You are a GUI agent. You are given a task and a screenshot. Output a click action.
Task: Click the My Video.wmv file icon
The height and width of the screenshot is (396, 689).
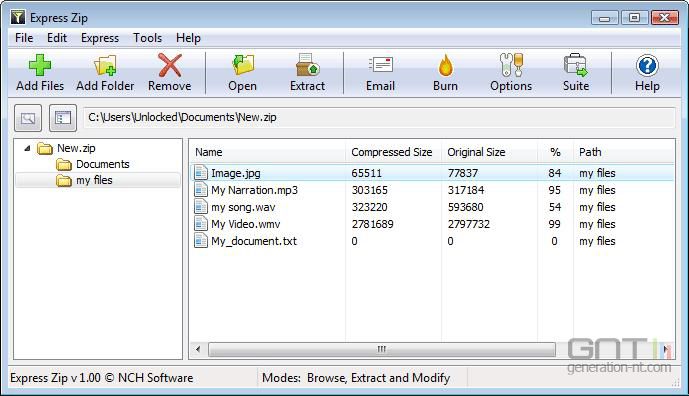[x=201, y=224]
